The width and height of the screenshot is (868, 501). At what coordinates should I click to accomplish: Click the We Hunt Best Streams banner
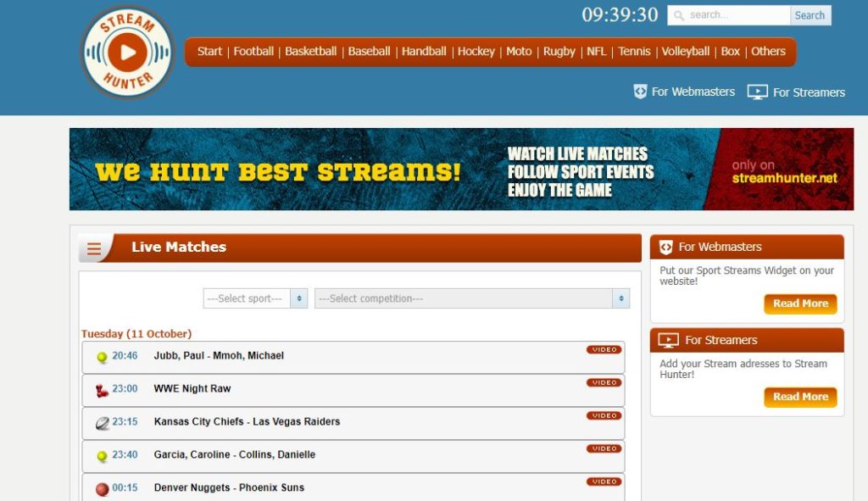pos(461,170)
